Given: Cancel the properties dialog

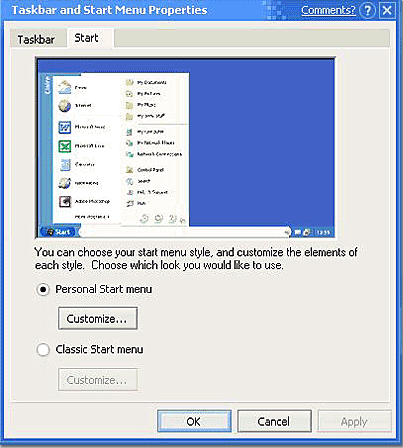Looking at the screenshot, I should (x=274, y=421).
